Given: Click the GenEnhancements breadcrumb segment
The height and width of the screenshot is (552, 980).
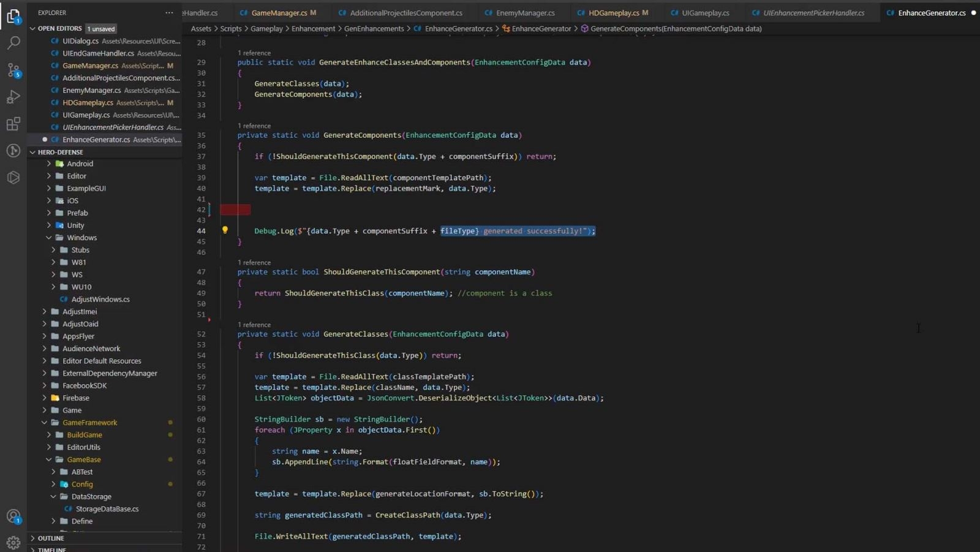Looking at the screenshot, I should [x=374, y=28].
